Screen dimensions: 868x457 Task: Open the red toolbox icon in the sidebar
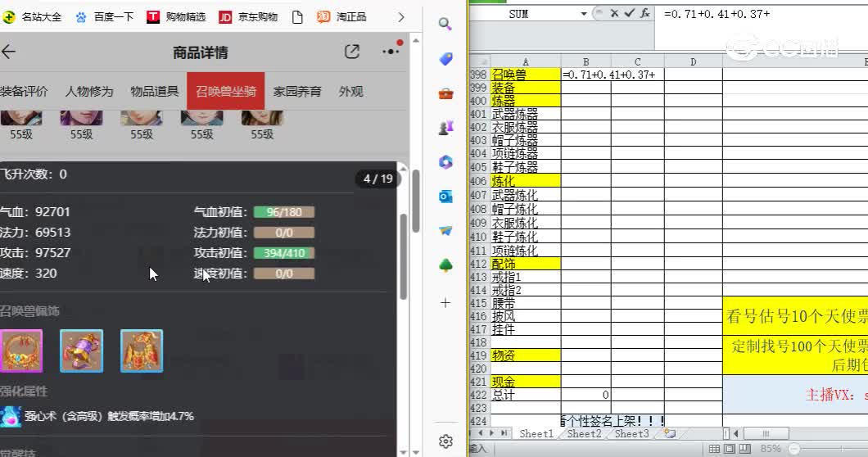tap(445, 93)
